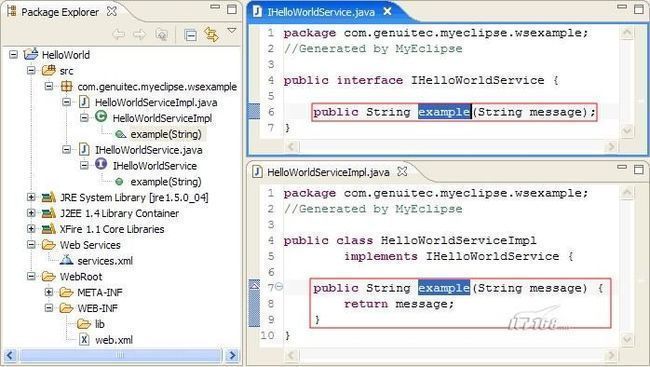The height and width of the screenshot is (367, 650).
Task: Maximize the top IHelloWorldService.java editor area
Action: (x=639, y=9)
